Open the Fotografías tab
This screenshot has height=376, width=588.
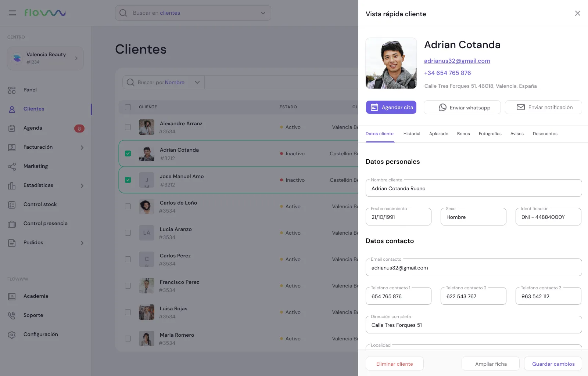coord(490,134)
